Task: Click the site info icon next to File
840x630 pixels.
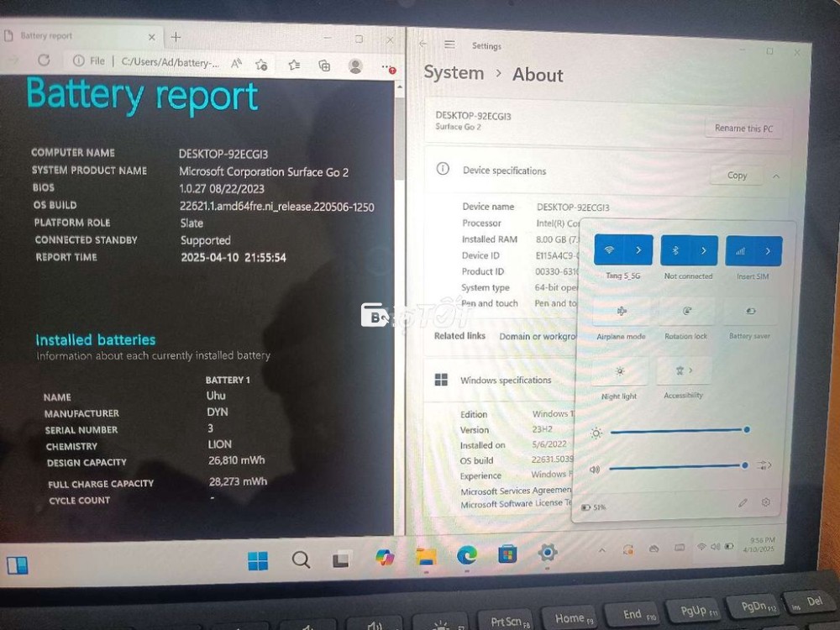Action: [x=78, y=60]
